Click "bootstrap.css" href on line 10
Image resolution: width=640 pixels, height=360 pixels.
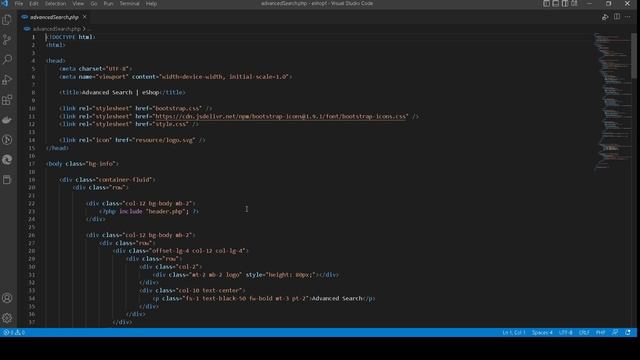pos(177,108)
